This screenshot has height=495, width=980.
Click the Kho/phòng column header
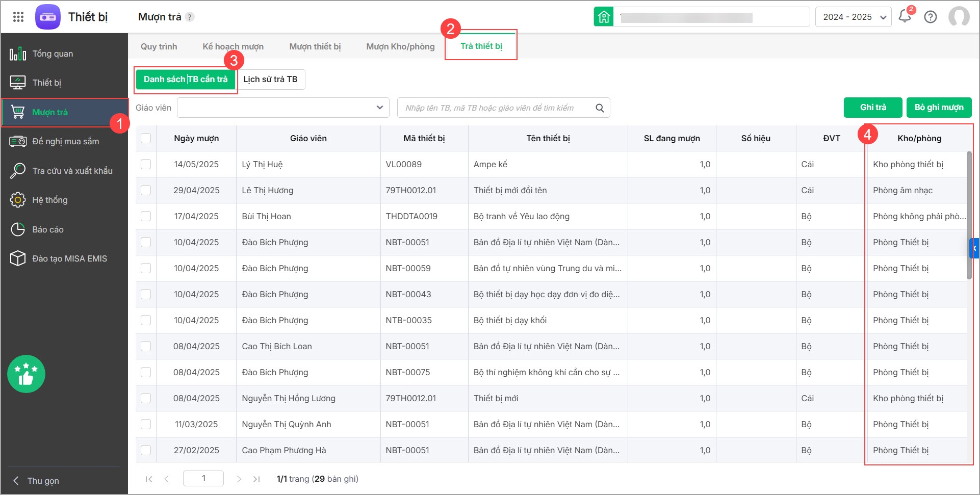(x=919, y=139)
